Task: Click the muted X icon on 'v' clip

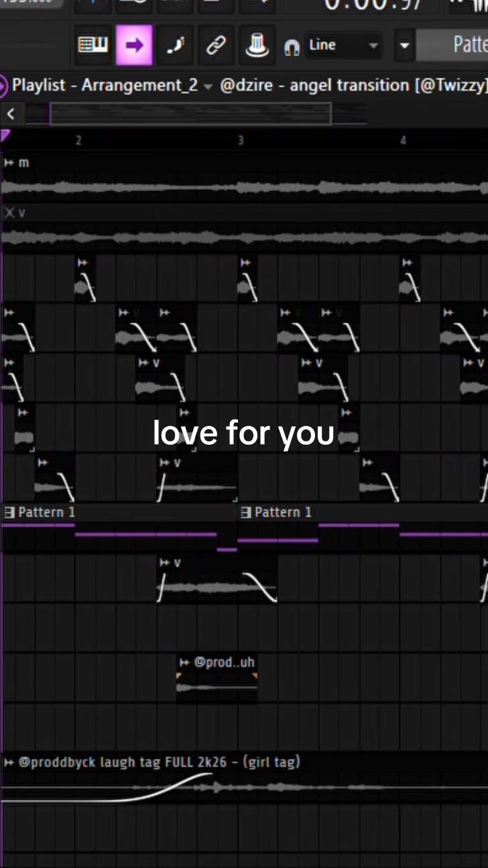Action: (9, 213)
